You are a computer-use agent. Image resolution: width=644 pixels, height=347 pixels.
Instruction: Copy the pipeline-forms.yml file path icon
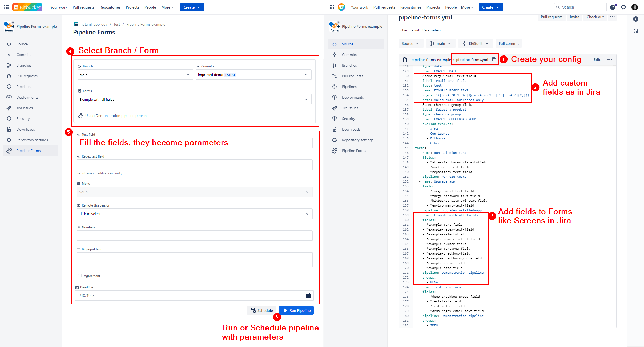point(494,60)
